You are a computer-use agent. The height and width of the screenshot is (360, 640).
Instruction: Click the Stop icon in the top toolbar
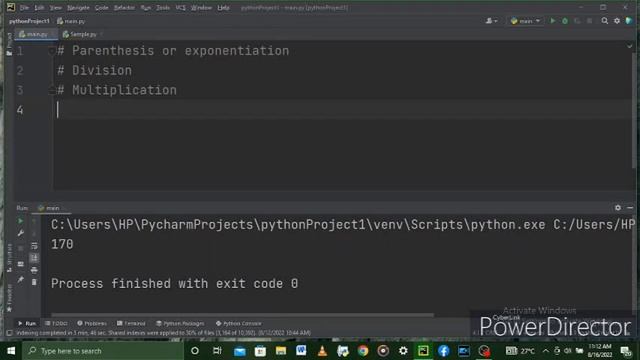click(589, 20)
